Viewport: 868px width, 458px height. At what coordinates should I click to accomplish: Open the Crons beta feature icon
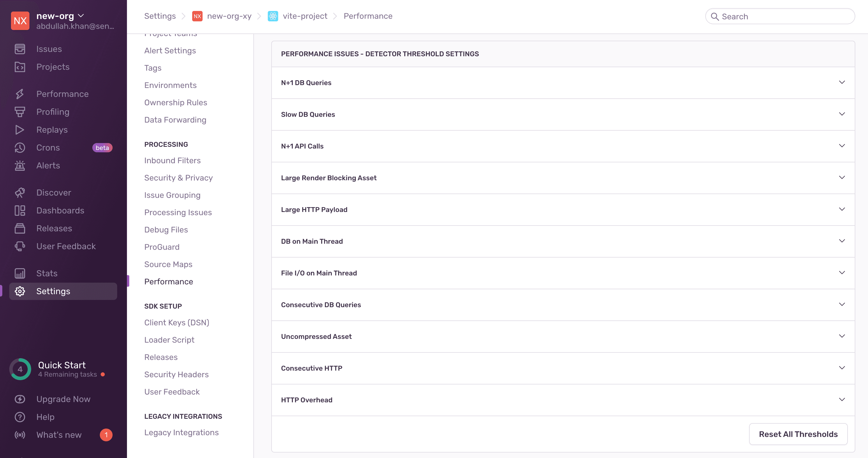click(x=20, y=147)
